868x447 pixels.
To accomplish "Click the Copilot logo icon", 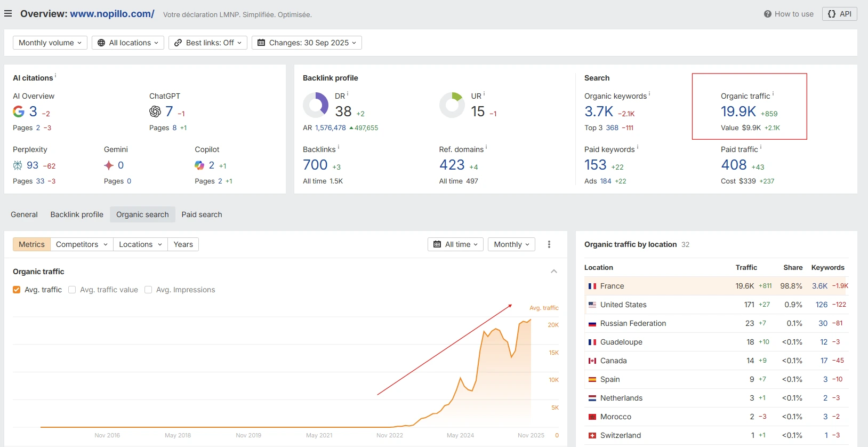I will click(x=199, y=165).
